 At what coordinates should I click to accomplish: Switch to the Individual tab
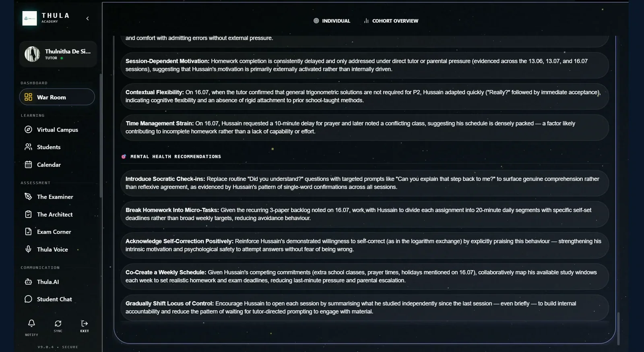click(332, 21)
